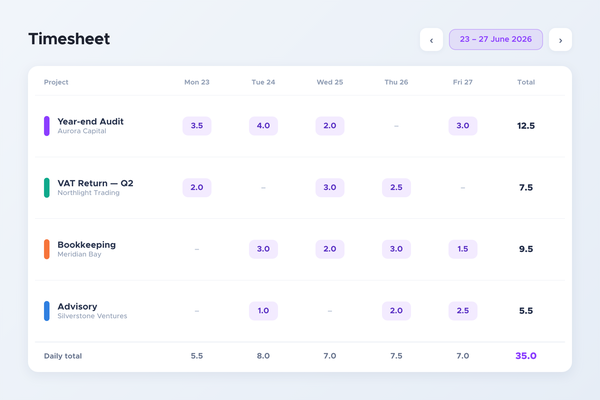Image resolution: width=600 pixels, height=400 pixels.
Task: Click the Timesheet page heading
Action: [x=69, y=39]
